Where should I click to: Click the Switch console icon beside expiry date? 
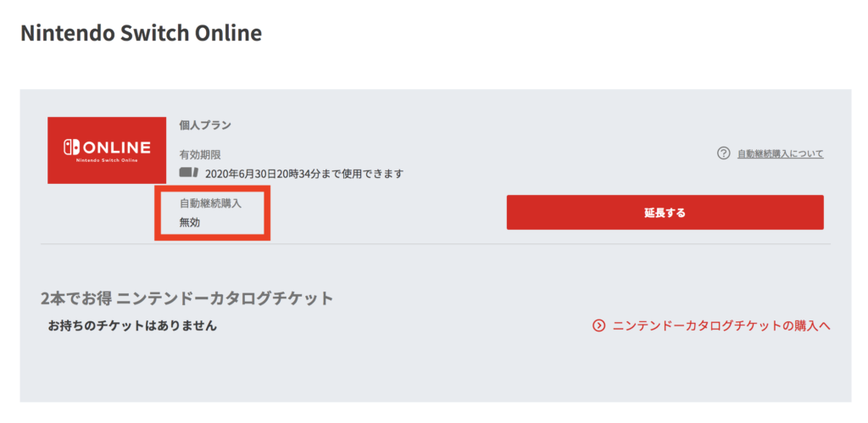[x=189, y=173]
